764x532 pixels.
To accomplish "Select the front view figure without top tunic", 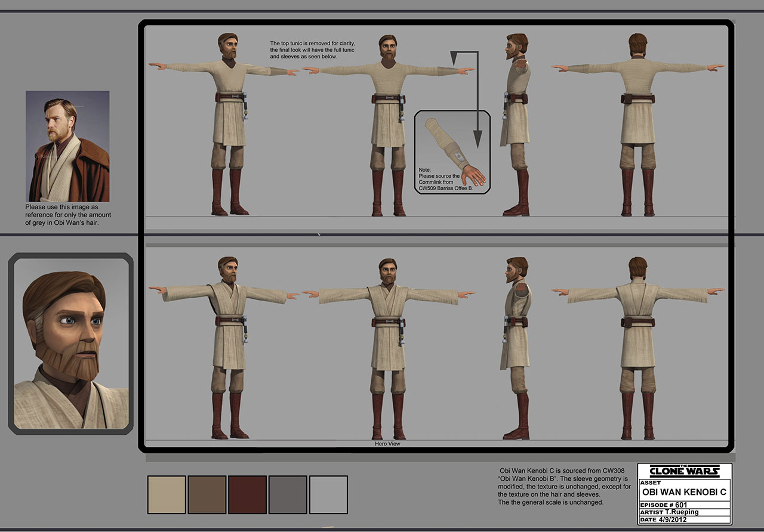I will pyautogui.click(x=389, y=125).
